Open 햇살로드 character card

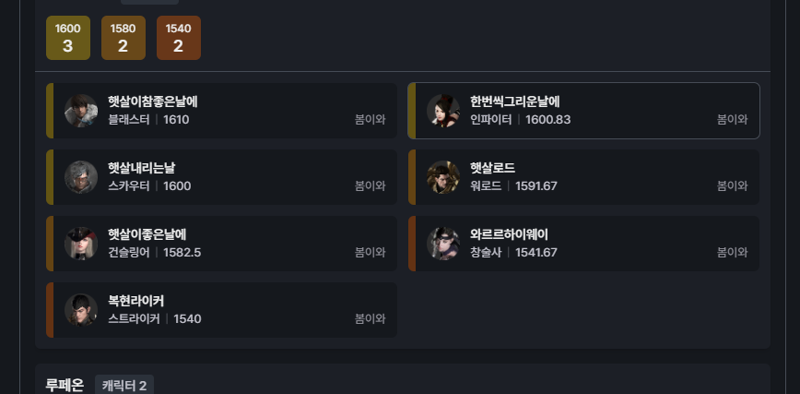click(x=584, y=177)
